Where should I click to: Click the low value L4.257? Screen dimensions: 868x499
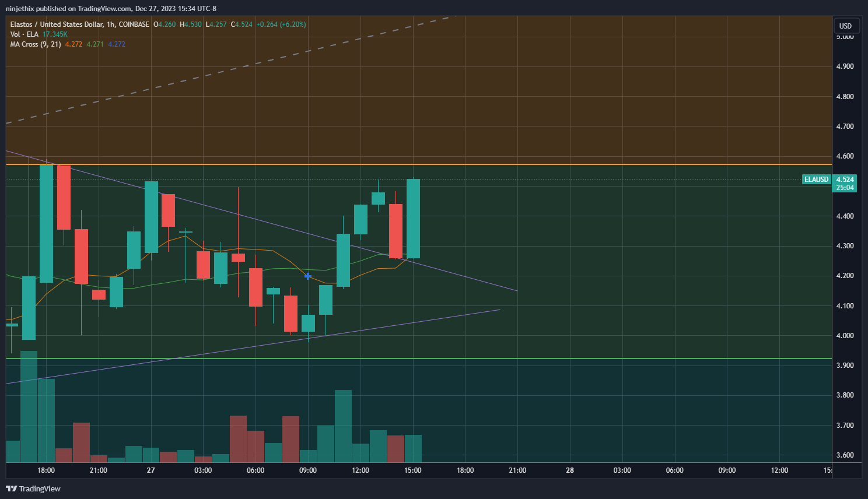coord(216,24)
